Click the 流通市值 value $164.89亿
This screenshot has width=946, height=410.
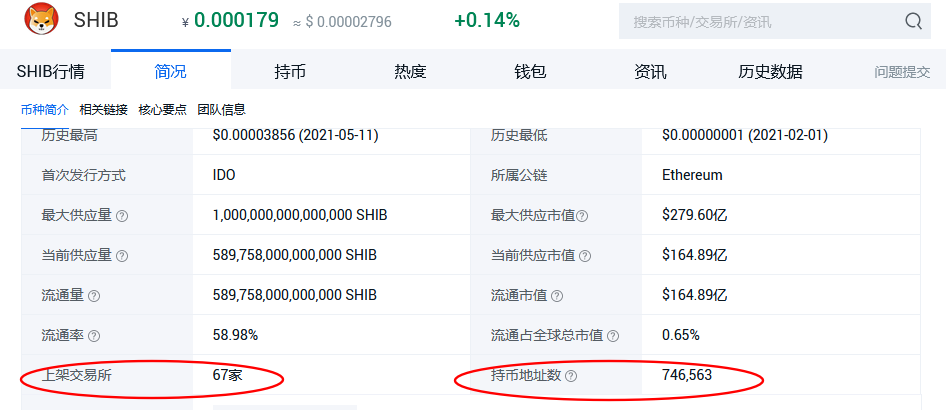pos(694,295)
